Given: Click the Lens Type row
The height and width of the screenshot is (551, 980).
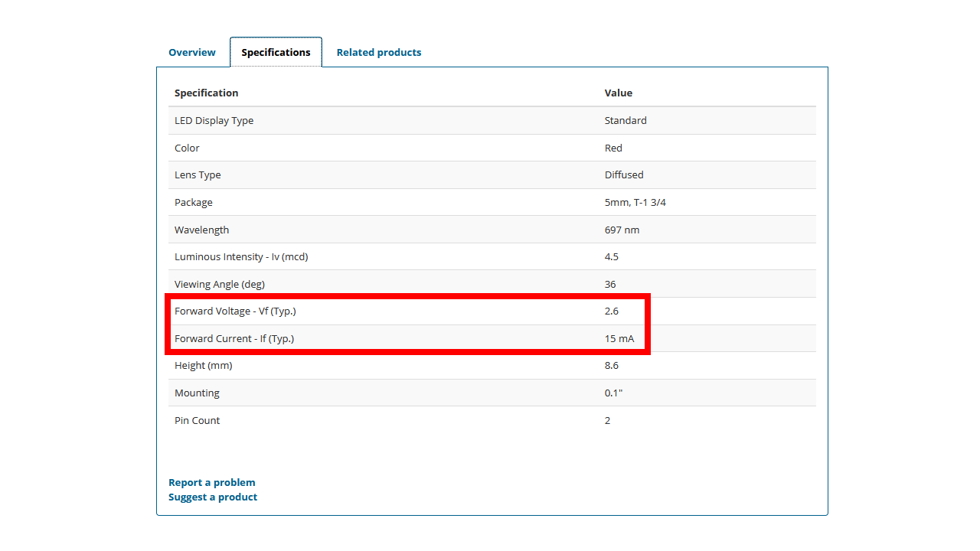Looking at the screenshot, I should point(198,174).
